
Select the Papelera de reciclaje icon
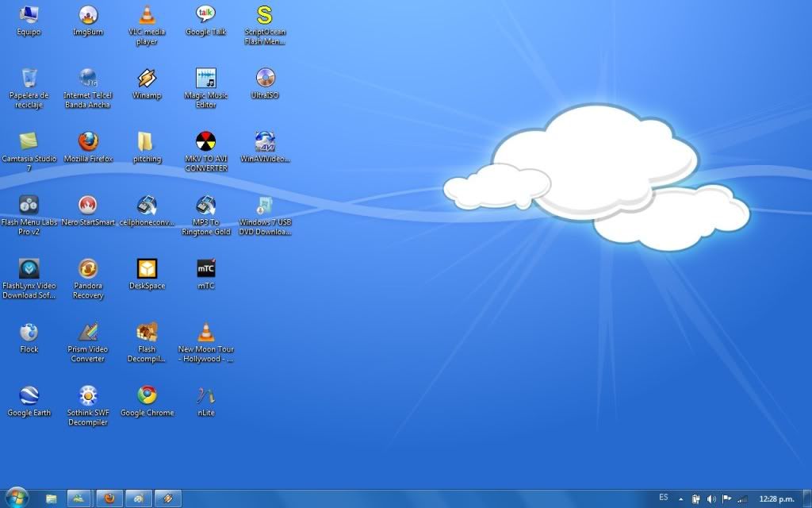(29, 89)
